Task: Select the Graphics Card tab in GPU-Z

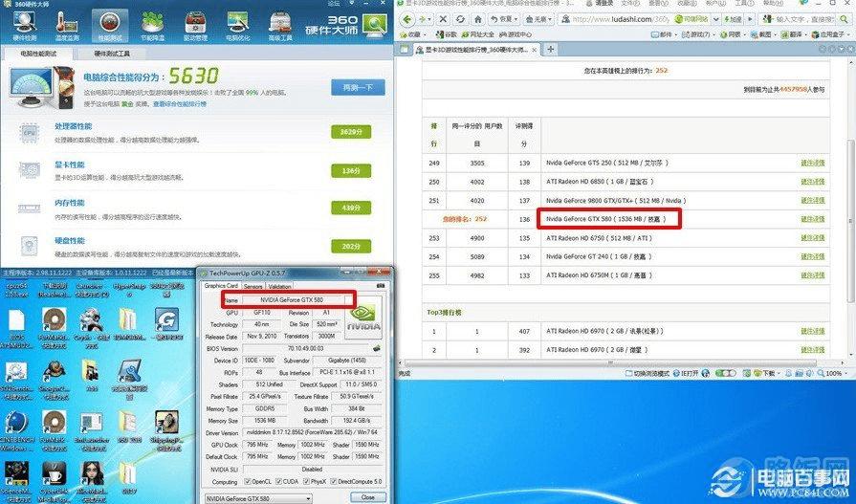Action: 221,286
